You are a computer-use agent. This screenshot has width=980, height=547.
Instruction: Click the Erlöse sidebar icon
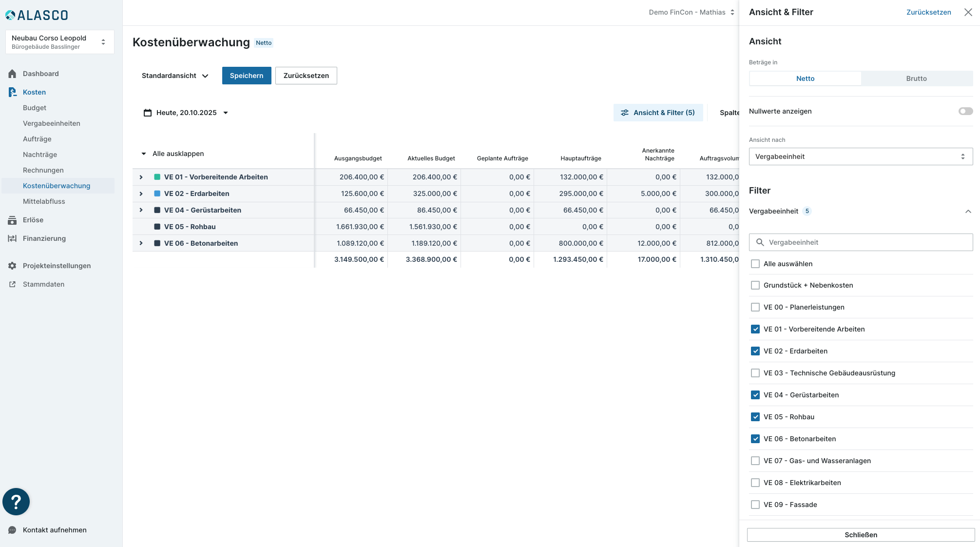click(12, 220)
